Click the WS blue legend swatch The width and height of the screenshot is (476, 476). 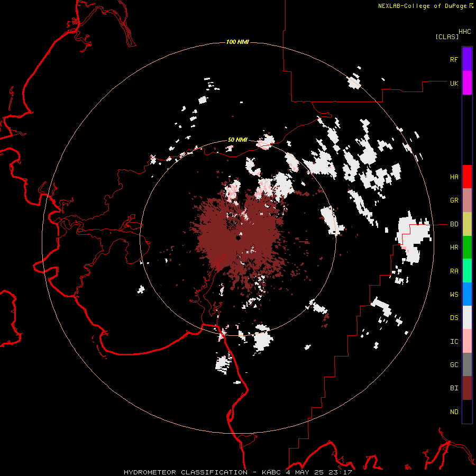click(467, 294)
